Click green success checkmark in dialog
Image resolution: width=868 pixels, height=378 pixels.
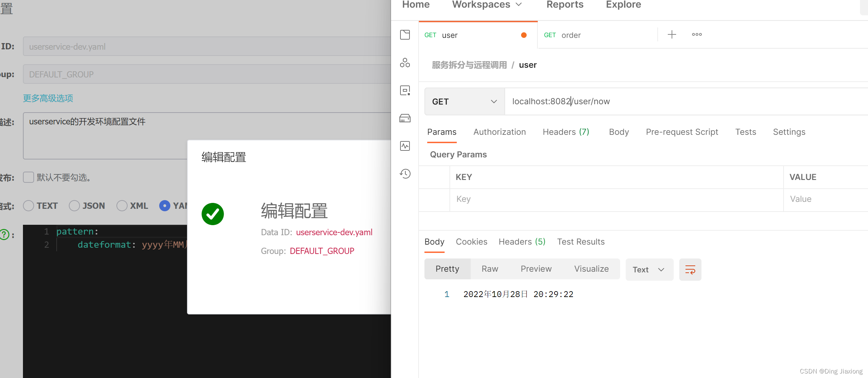[213, 214]
